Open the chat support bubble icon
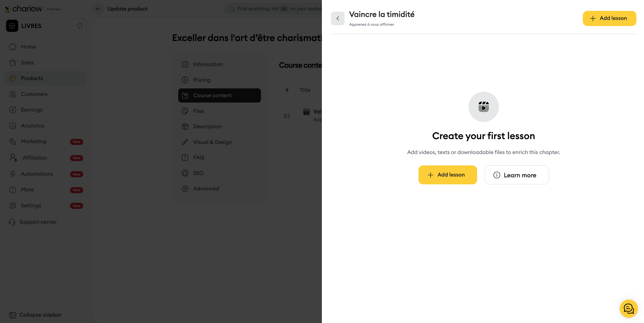 pos(628,308)
